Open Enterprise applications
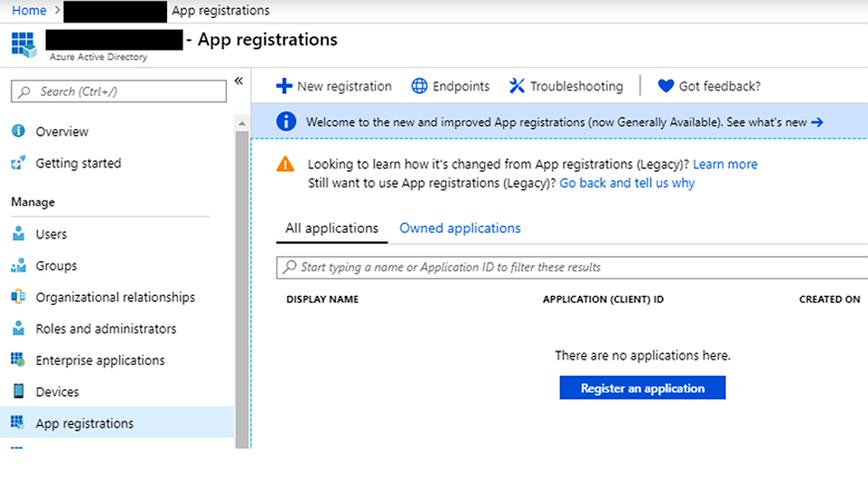 (100, 360)
